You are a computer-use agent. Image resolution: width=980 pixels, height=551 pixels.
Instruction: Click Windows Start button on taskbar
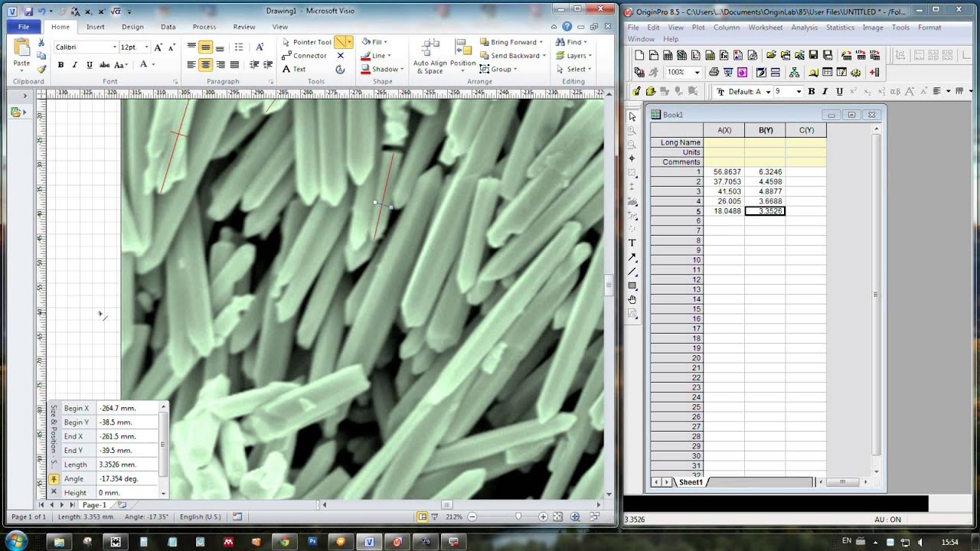[x=16, y=541]
